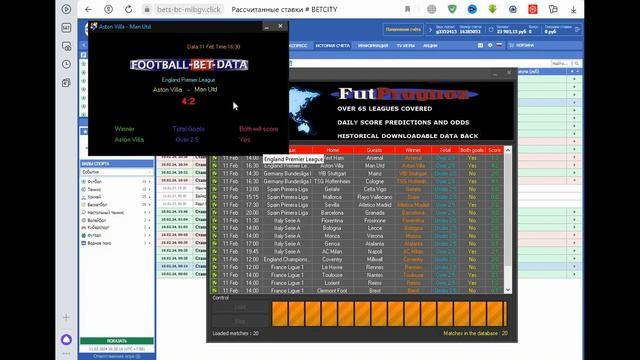Click the round icon left of reload
Image resolution: width=640 pixels, height=360 pixels.
[x=108, y=9]
